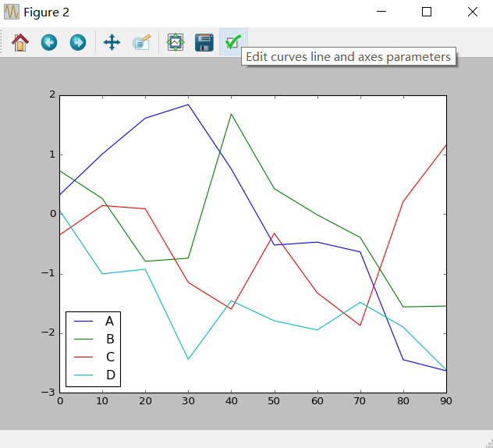Go back to the previous view
Image resolution: width=493 pixels, height=448 pixels.
pos(49,42)
